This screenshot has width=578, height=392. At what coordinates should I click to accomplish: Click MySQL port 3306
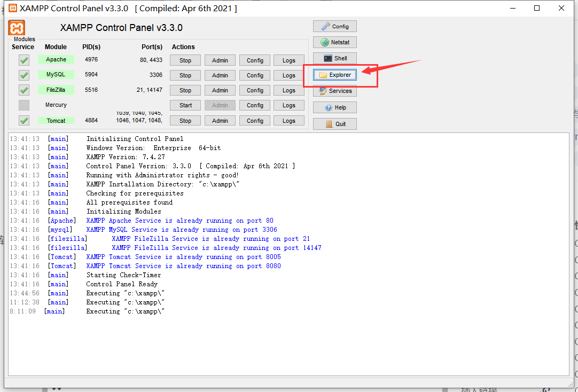[x=156, y=75]
